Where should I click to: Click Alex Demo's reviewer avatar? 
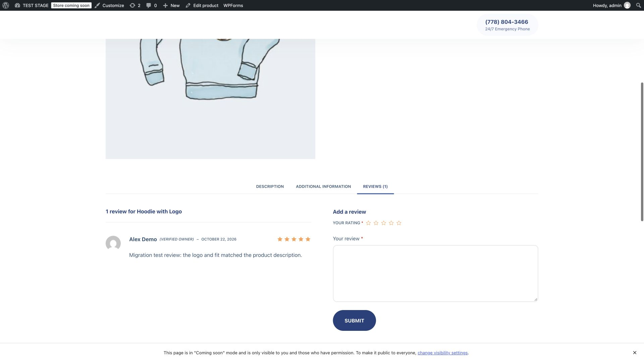pyautogui.click(x=113, y=243)
